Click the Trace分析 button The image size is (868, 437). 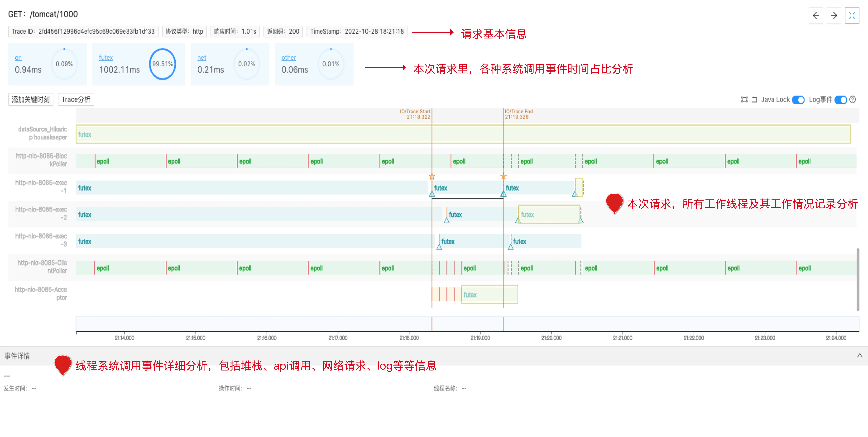76,99
